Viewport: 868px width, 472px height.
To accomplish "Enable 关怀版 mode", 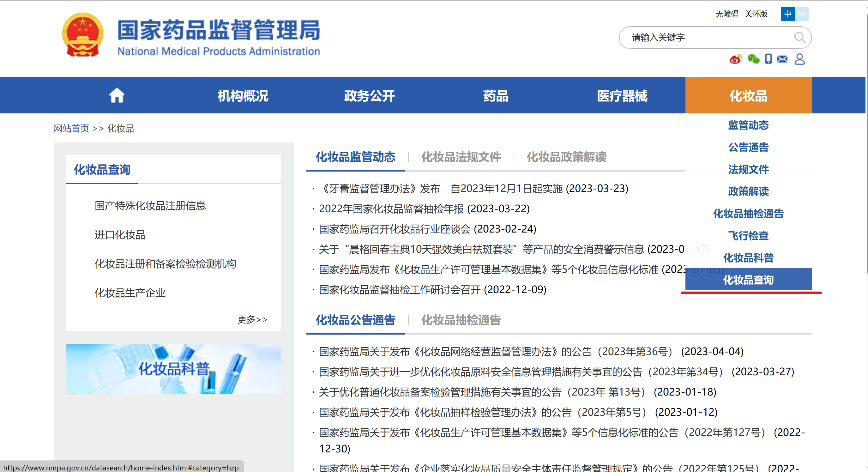I will pos(756,14).
